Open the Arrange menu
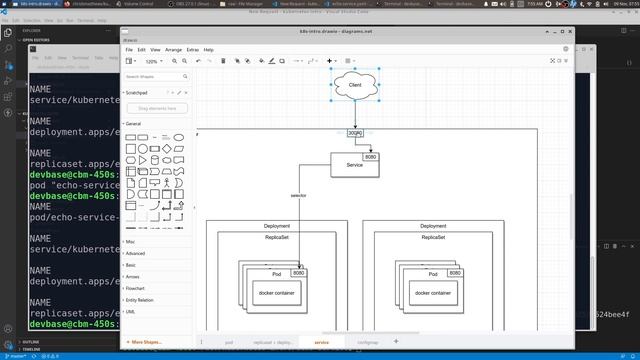 click(173, 50)
